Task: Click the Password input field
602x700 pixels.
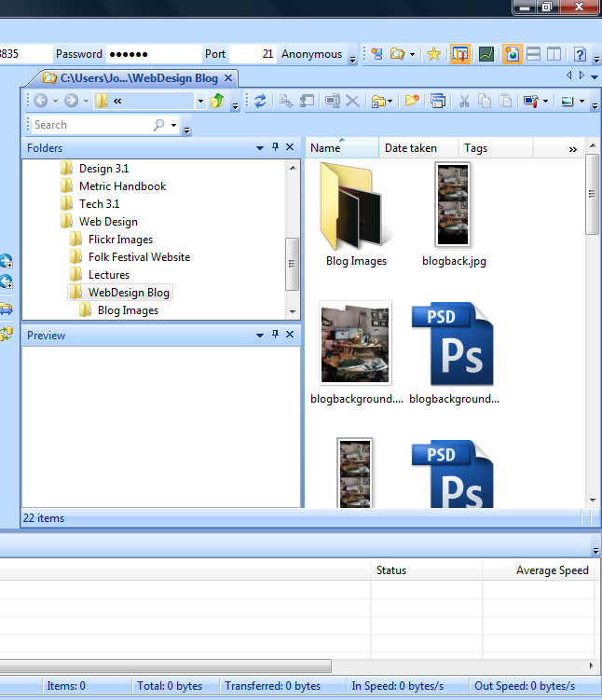Action: [x=154, y=54]
